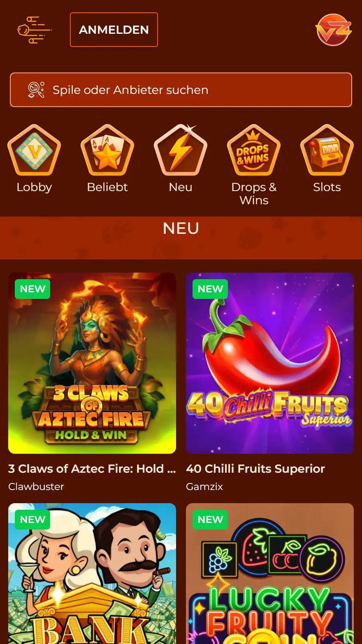The width and height of the screenshot is (362, 644).
Task: Click the Beliebt tab label
Action: (107, 187)
